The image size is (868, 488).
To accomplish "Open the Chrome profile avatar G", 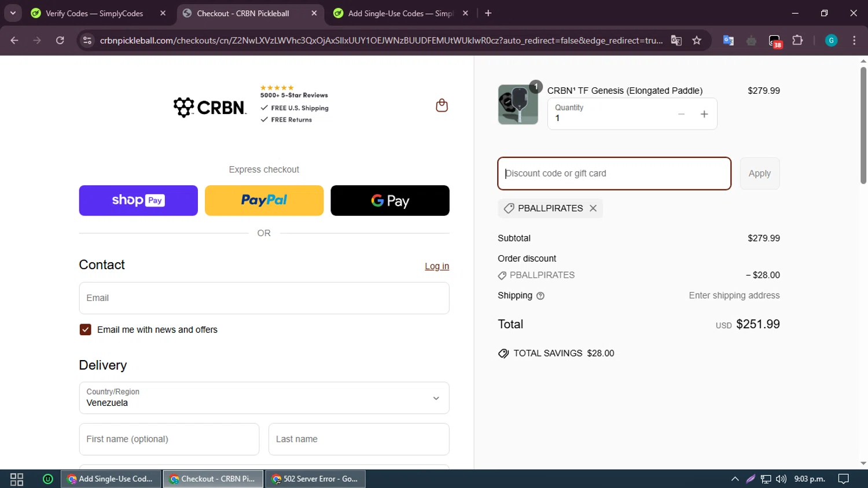I will pos(831,41).
